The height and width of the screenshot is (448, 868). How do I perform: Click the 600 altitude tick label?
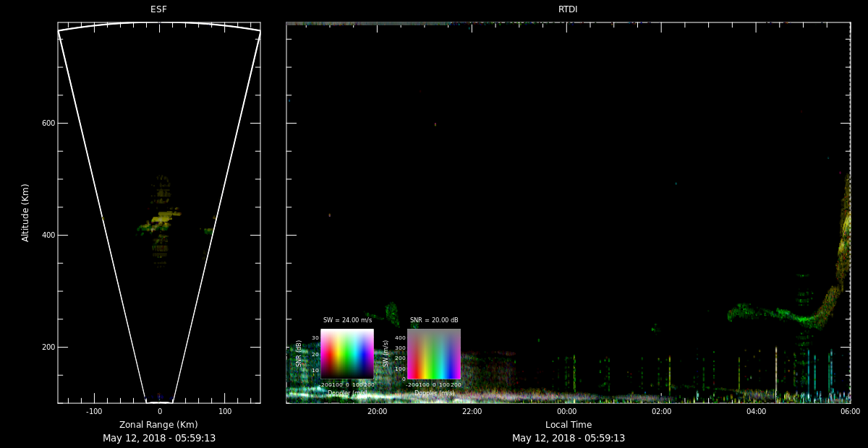click(48, 123)
